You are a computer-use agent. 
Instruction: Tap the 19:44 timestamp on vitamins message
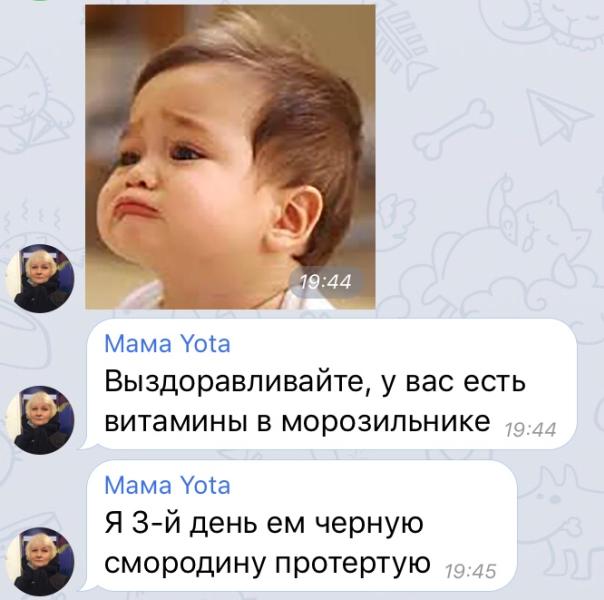click(530, 430)
